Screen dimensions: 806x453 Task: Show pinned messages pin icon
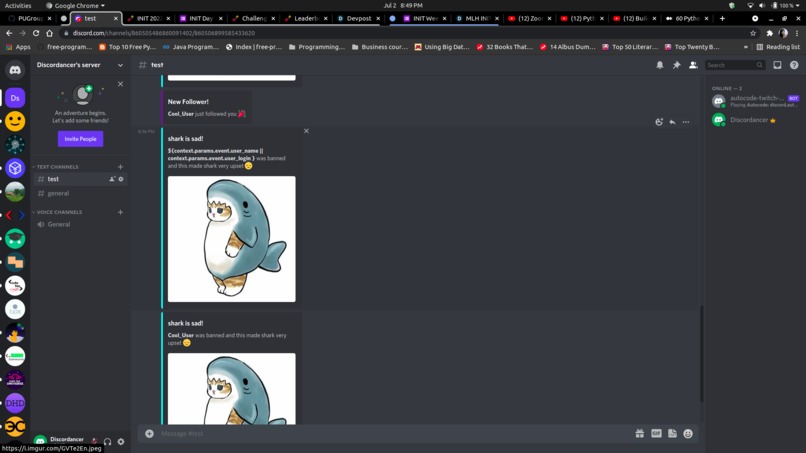point(676,65)
